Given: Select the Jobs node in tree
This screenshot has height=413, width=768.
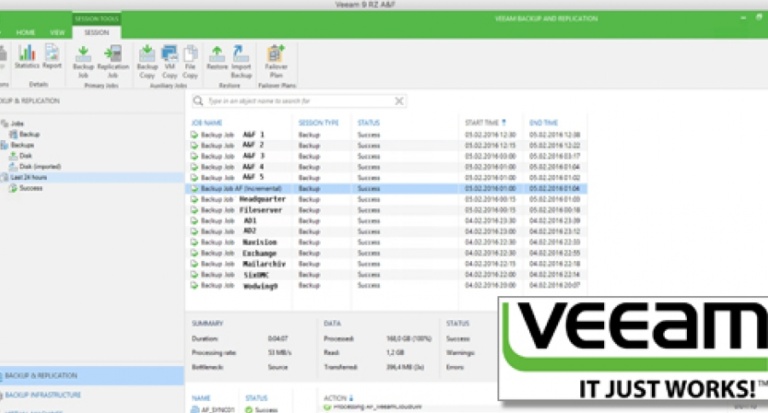Looking at the screenshot, I should pyautogui.click(x=17, y=123).
